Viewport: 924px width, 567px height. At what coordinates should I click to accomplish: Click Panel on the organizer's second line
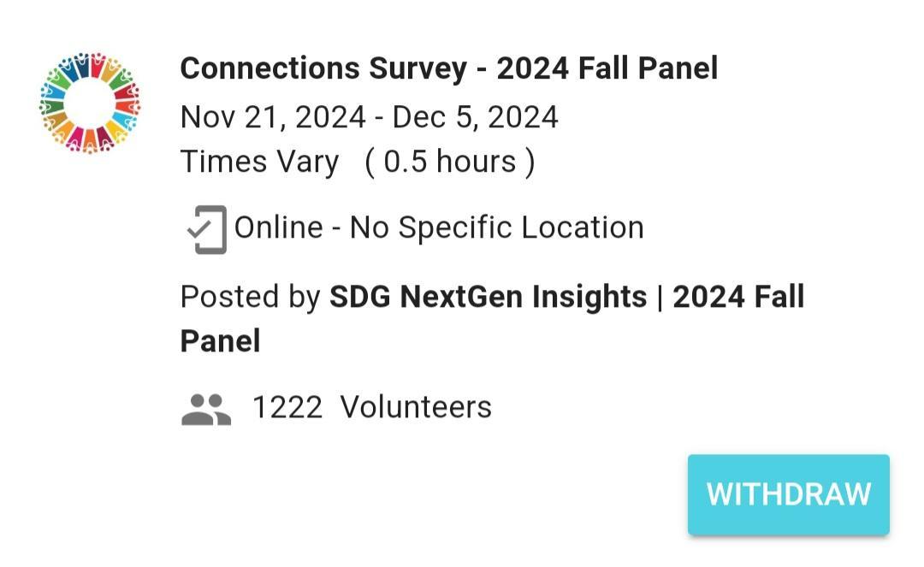coord(220,341)
